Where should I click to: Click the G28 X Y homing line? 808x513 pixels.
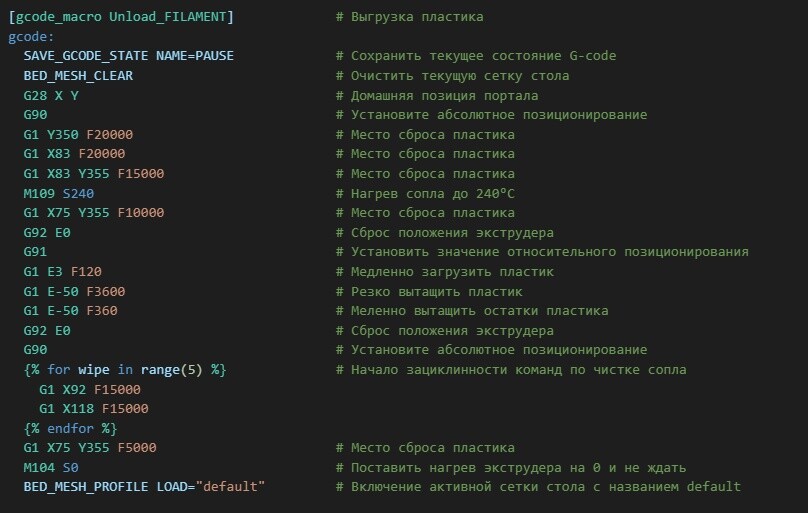[x=51, y=95]
